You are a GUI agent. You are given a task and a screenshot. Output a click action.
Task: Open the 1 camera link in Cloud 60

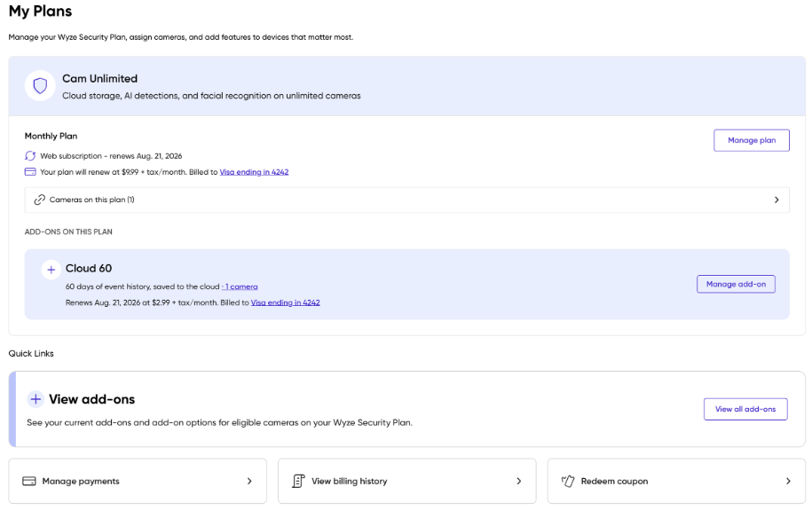[240, 286]
